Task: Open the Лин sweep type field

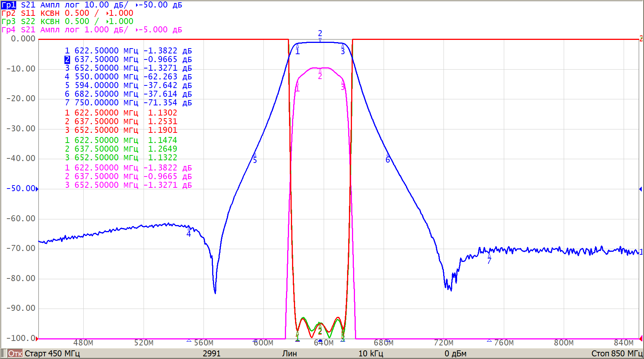Action: (x=289, y=353)
